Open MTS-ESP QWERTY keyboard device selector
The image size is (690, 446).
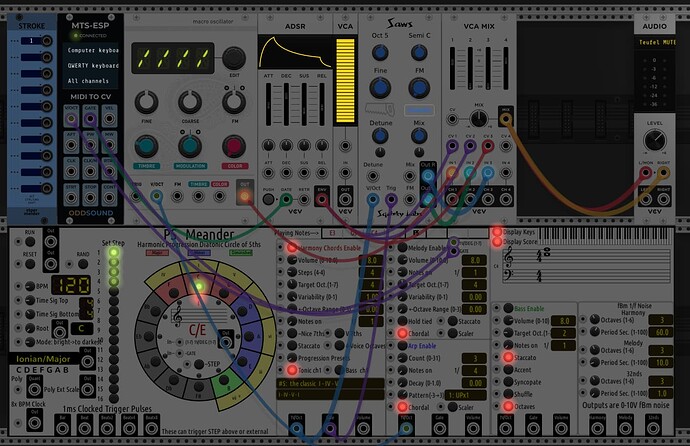pos(92,66)
